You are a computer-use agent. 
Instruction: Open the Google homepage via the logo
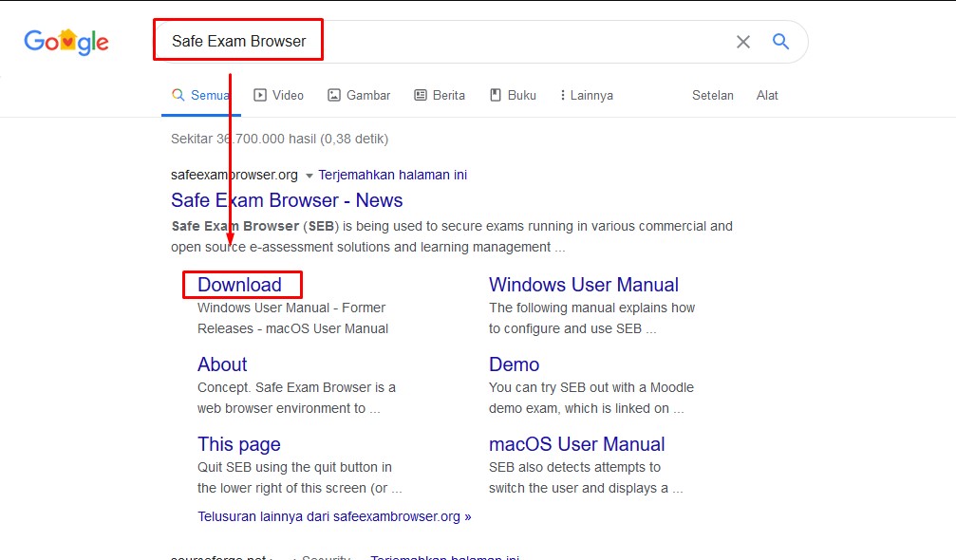(x=66, y=41)
